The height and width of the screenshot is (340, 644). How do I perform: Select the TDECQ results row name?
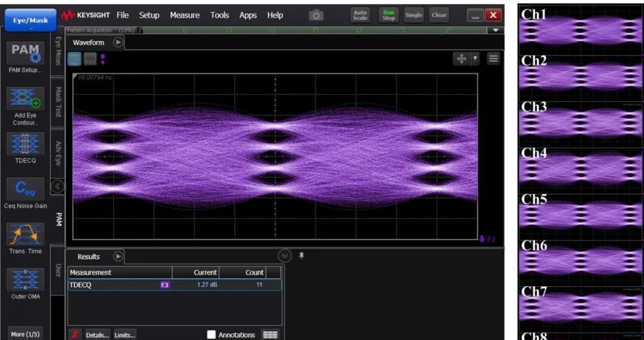tap(80, 285)
